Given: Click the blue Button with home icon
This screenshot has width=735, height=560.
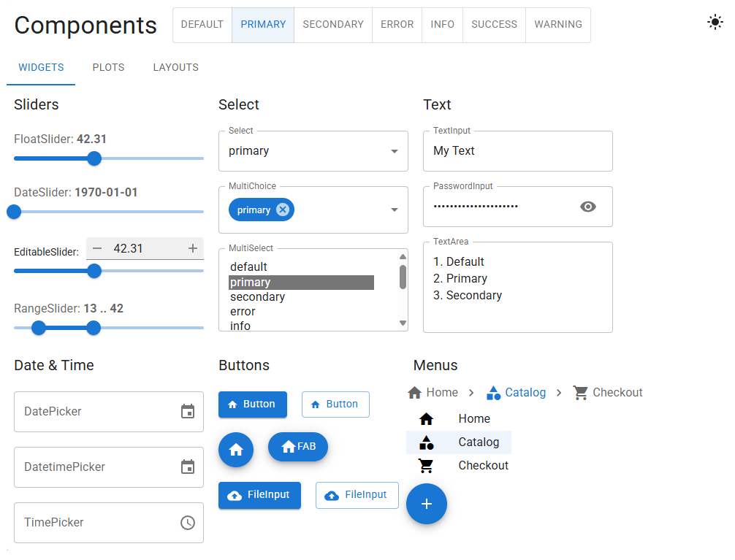Looking at the screenshot, I should [x=252, y=404].
